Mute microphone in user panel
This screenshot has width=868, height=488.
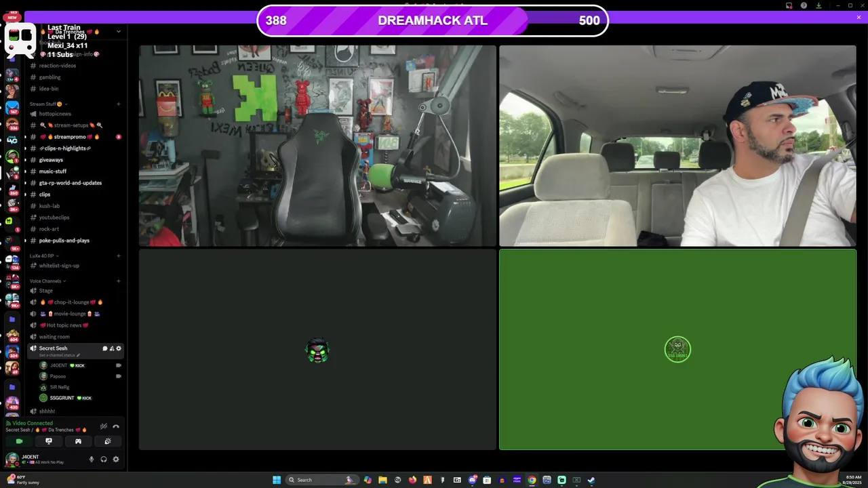pos(92,460)
